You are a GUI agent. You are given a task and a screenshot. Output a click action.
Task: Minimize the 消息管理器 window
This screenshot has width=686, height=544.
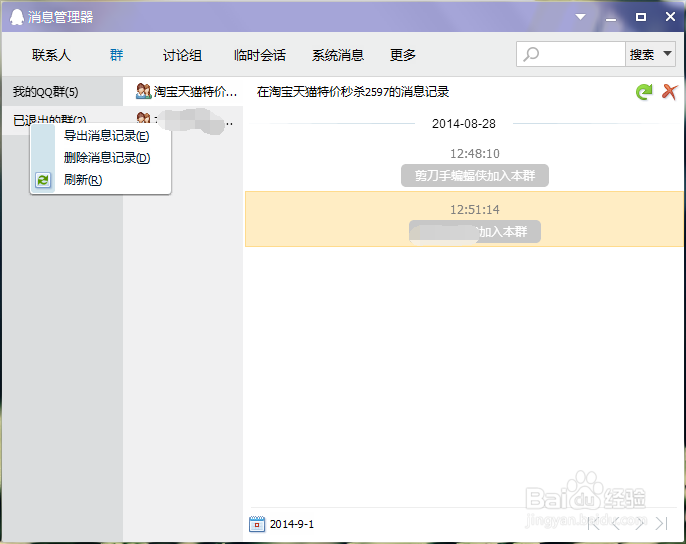tap(611, 18)
